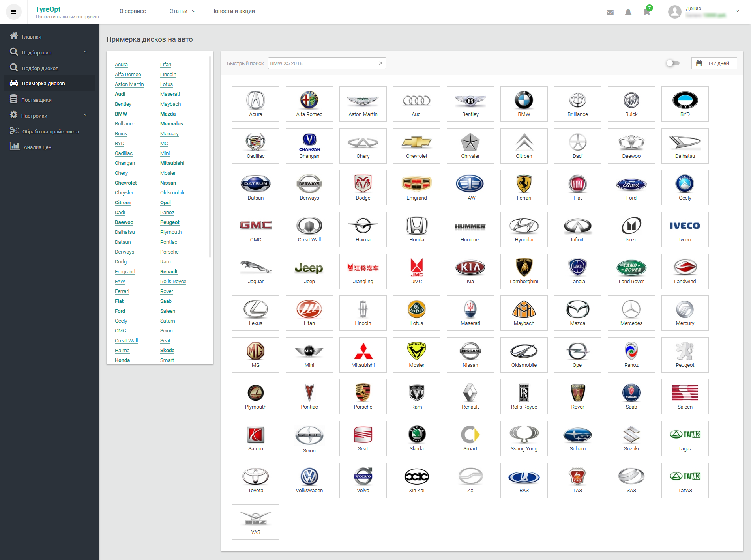Select the Renault logo tile

coord(470,397)
